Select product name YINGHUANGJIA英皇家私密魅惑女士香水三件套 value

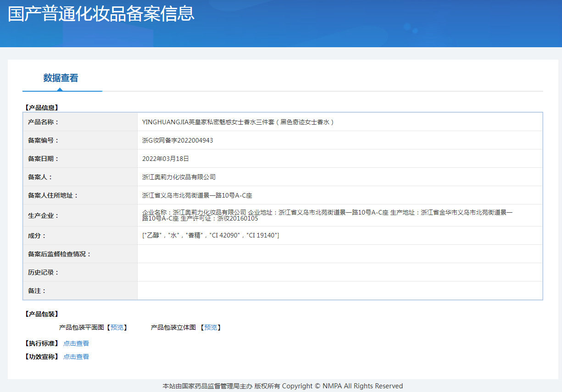pyautogui.click(x=238, y=122)
